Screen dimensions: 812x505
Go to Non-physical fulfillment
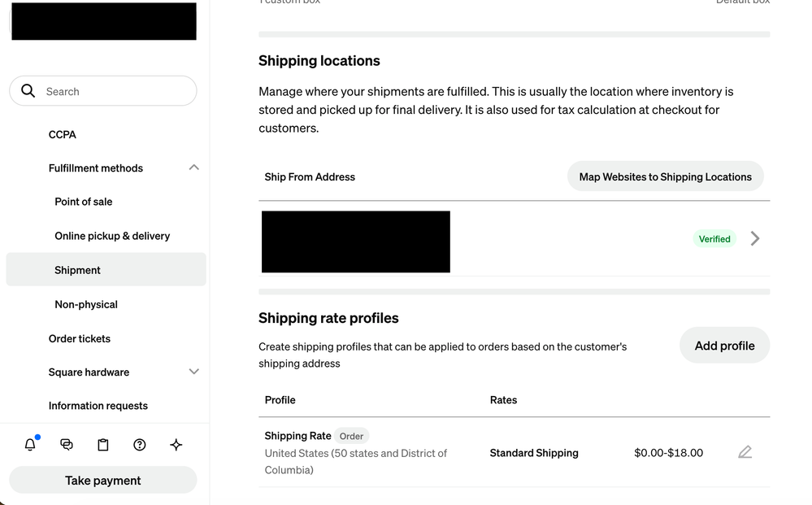coord(86,304)
